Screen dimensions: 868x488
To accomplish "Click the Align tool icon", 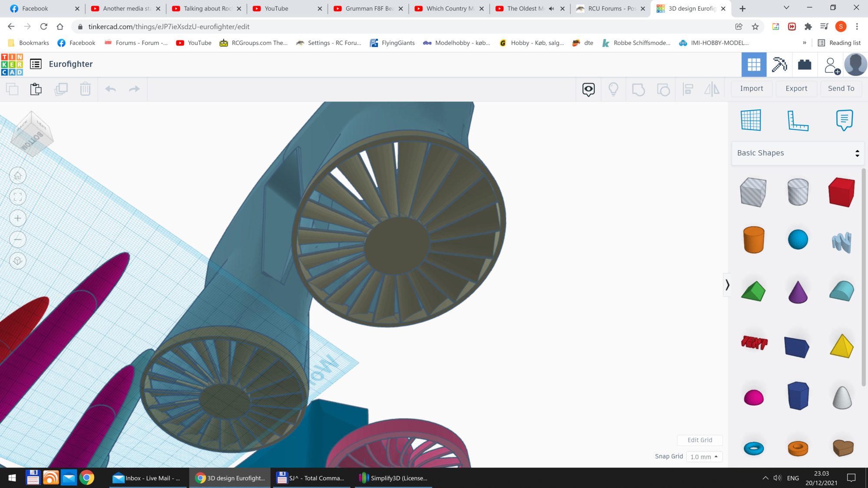I will pos(688,89).
